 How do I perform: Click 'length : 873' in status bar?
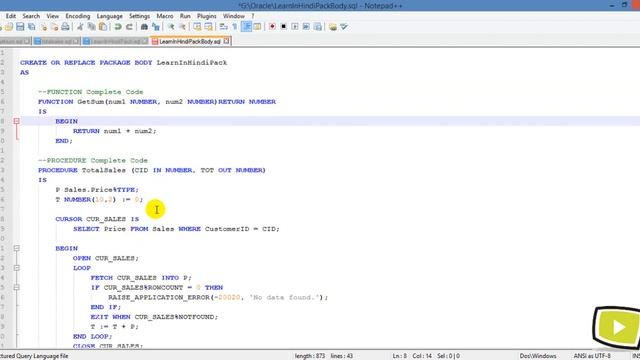tap(310, 356)
